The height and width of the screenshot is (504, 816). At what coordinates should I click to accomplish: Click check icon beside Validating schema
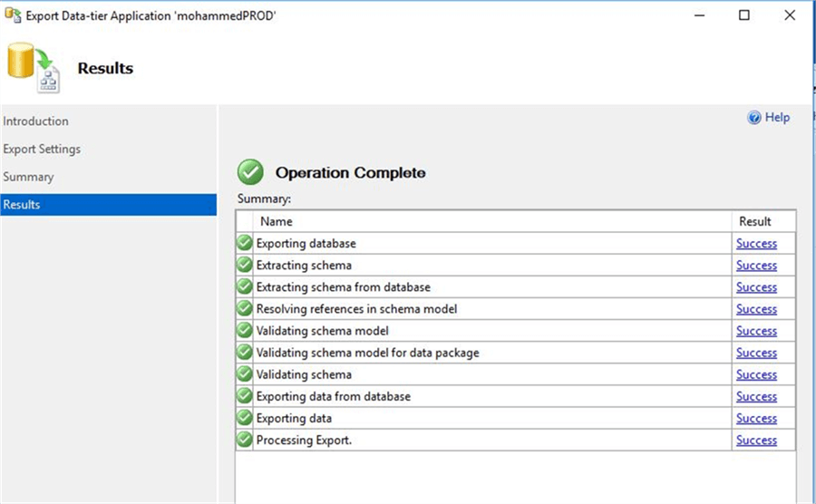244,374
